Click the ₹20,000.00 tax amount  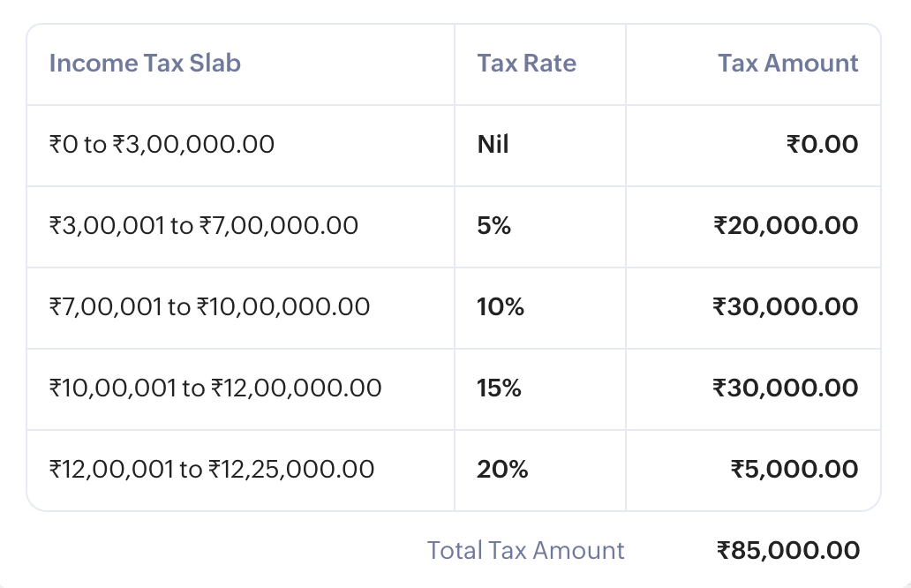click(786, 226)
